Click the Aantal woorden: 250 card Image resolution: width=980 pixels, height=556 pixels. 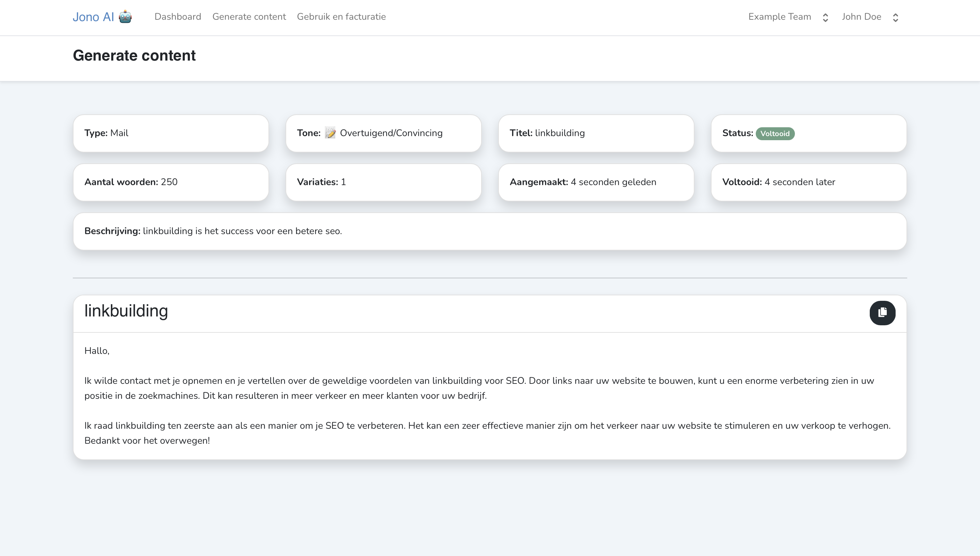point(170,182)
